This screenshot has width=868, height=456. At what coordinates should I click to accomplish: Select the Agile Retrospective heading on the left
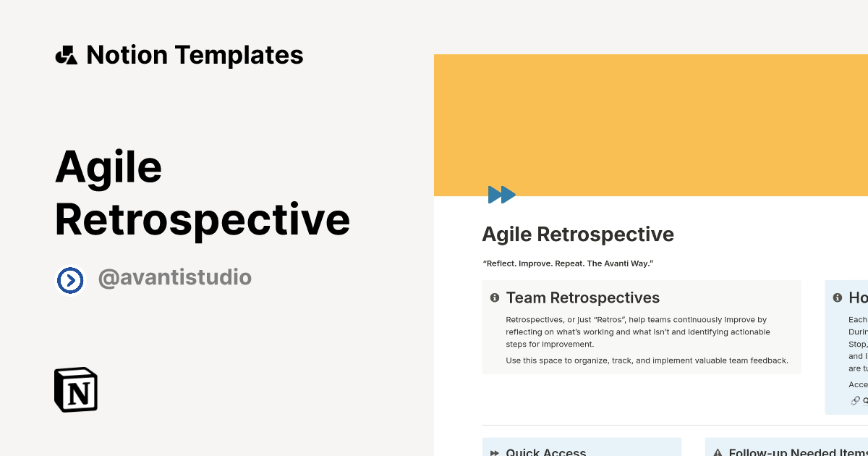coord(203,192)
